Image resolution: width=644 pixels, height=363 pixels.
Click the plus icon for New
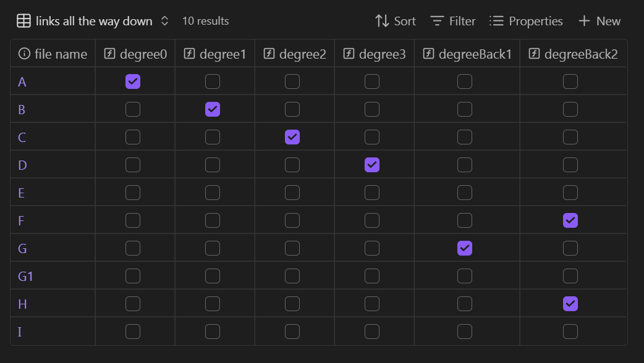584,21
